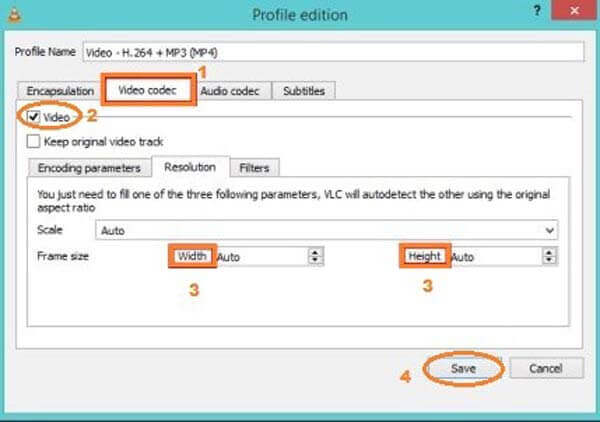Open the Audio codec tab
The image size is (600, 422).
[230, 91]
